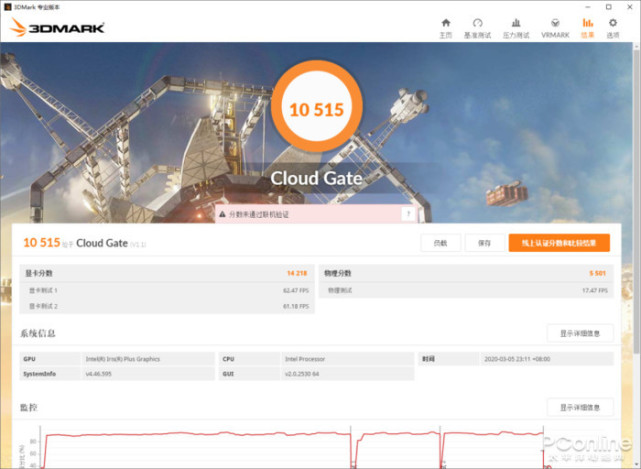Click the 3DMark title bar app icon
Image resolution: width=641 pixels, height=469 pixels.
pos(7,7)
